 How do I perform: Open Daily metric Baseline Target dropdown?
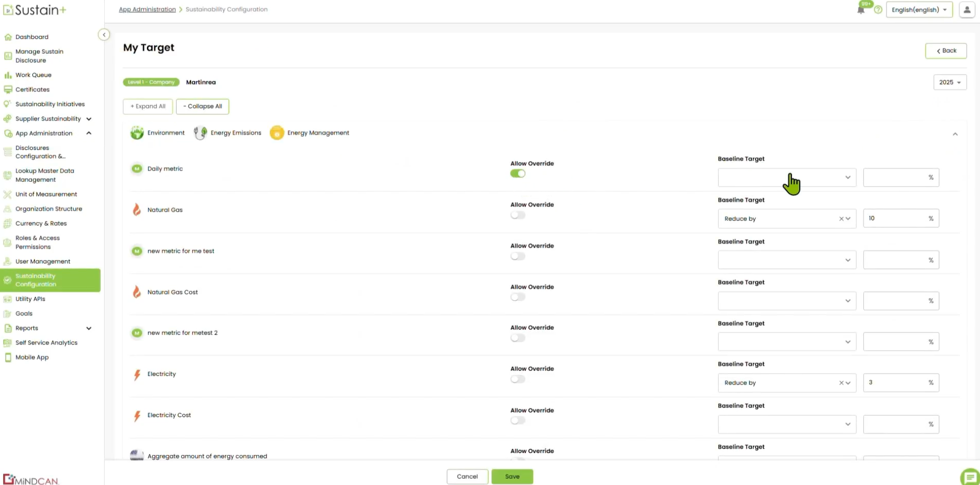pyautogui.click(x=786, y=178)
